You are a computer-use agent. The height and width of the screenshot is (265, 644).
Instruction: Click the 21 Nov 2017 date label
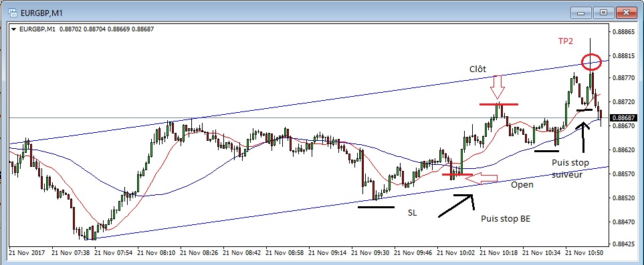(x=28, y=253)
